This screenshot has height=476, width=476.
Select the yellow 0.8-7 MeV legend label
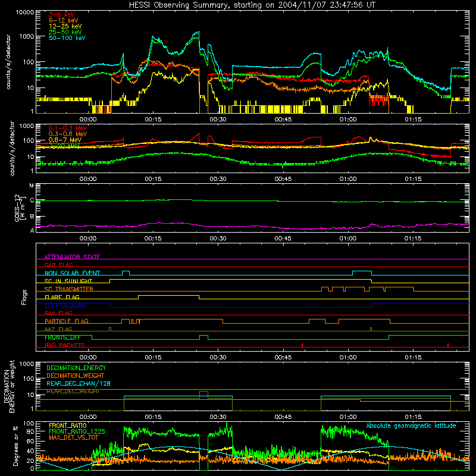tap(65, 140)
